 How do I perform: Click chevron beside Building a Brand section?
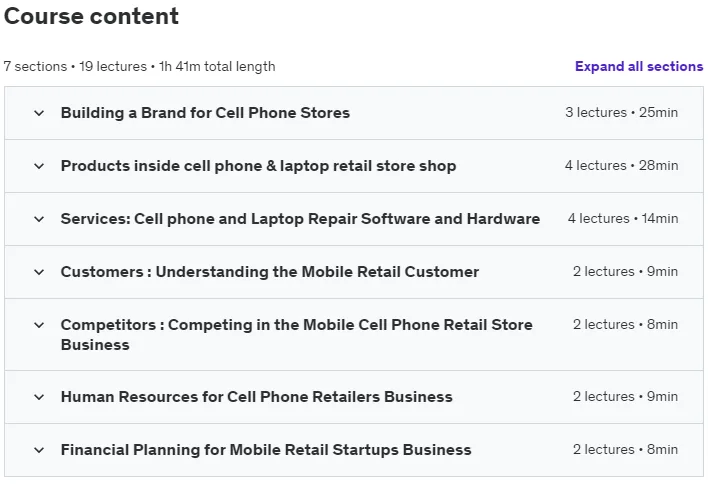click(x=39, y=113)
